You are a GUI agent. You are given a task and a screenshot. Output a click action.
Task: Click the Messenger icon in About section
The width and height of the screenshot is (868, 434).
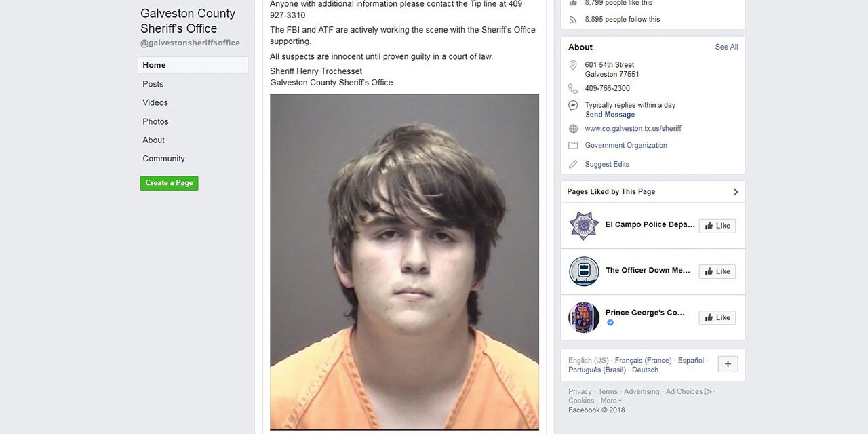click(573, 106)
